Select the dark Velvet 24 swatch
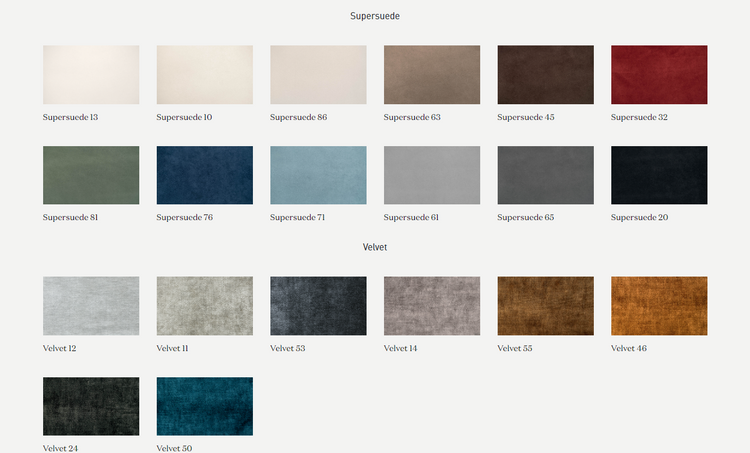Image resolution: width=750 pixels, height=453 pixels. (91, 406)
